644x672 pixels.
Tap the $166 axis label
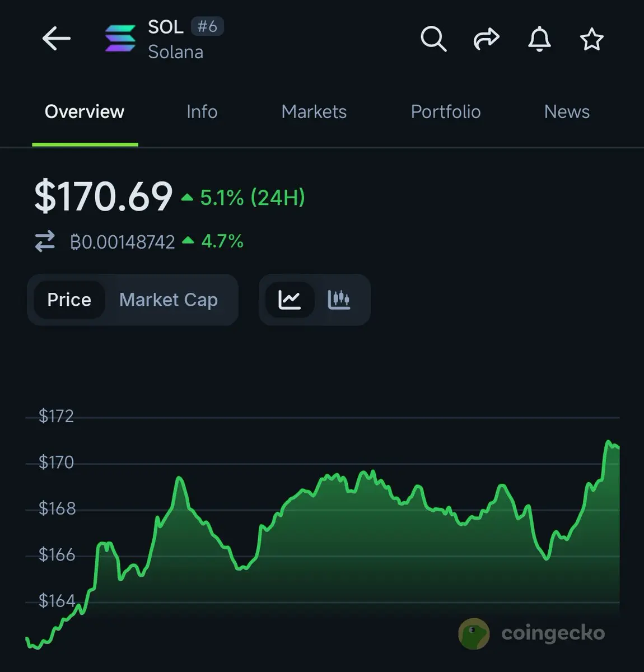[57, 555]
